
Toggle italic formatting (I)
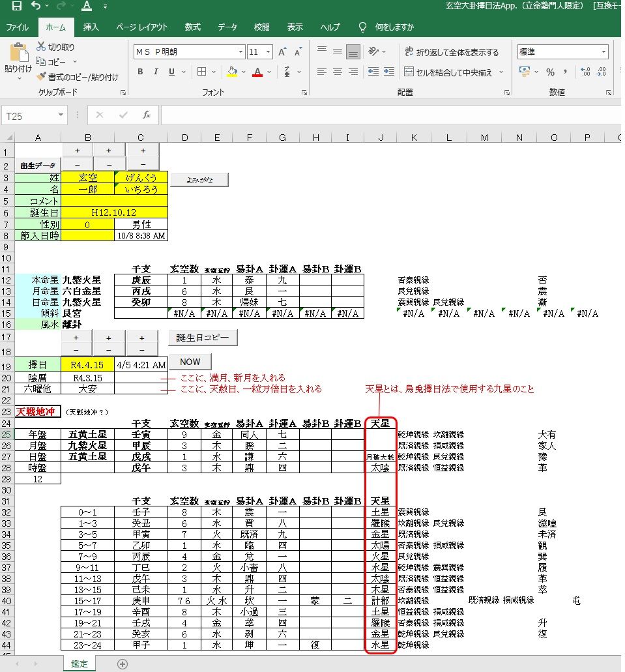point(156,72)
